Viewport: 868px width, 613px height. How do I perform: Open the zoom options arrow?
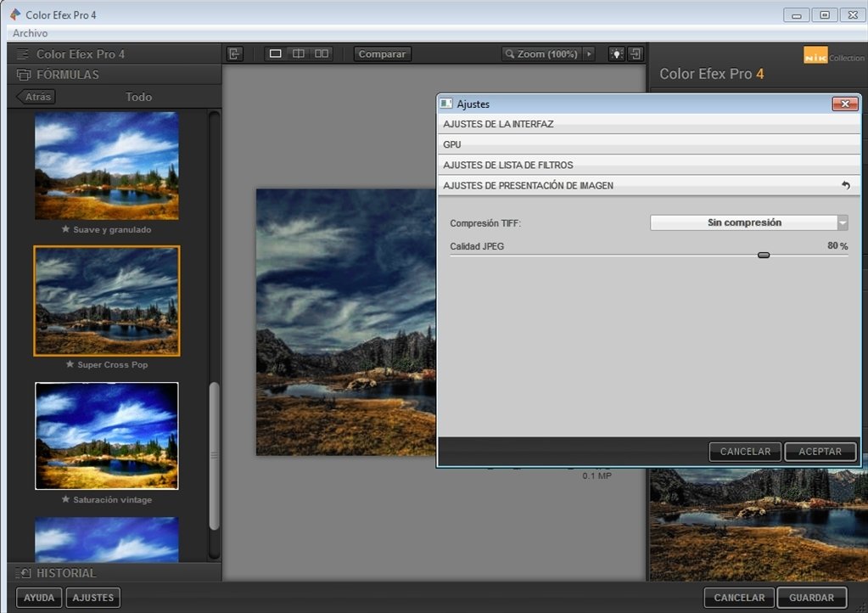(589, 53)
